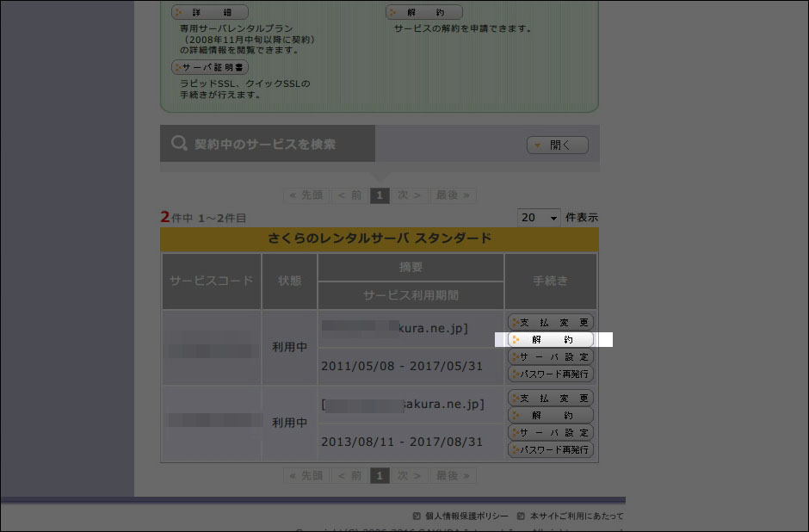Screen dimensions: 809x532
Task: Click the top 次 pagination link
Action: 409,195
